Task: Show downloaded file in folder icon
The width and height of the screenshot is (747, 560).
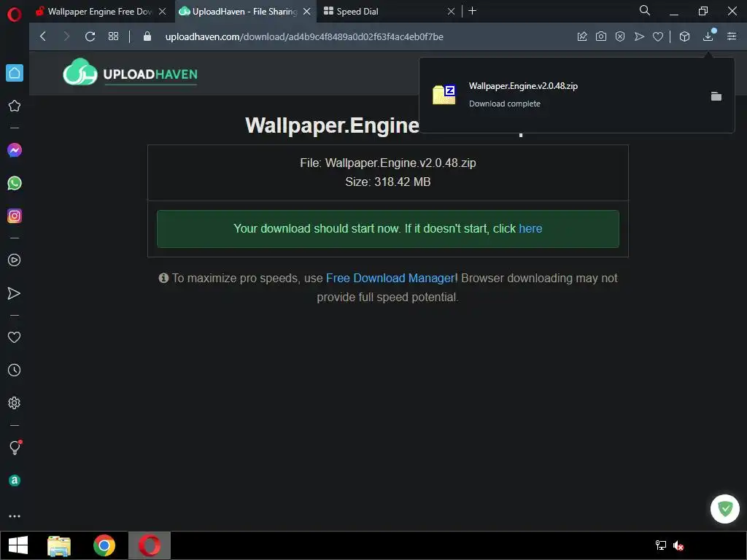Action: 716,96
